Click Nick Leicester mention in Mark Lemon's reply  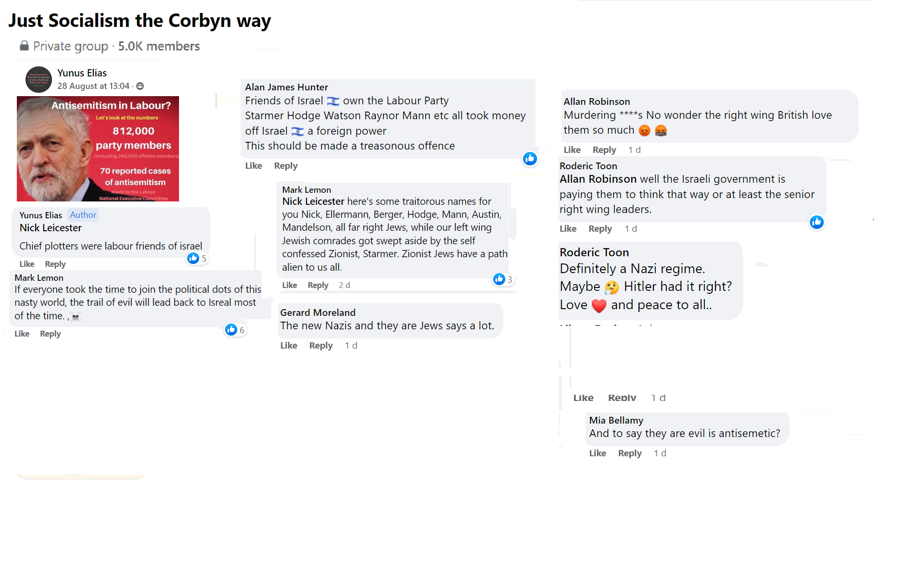tap(313, 201)
